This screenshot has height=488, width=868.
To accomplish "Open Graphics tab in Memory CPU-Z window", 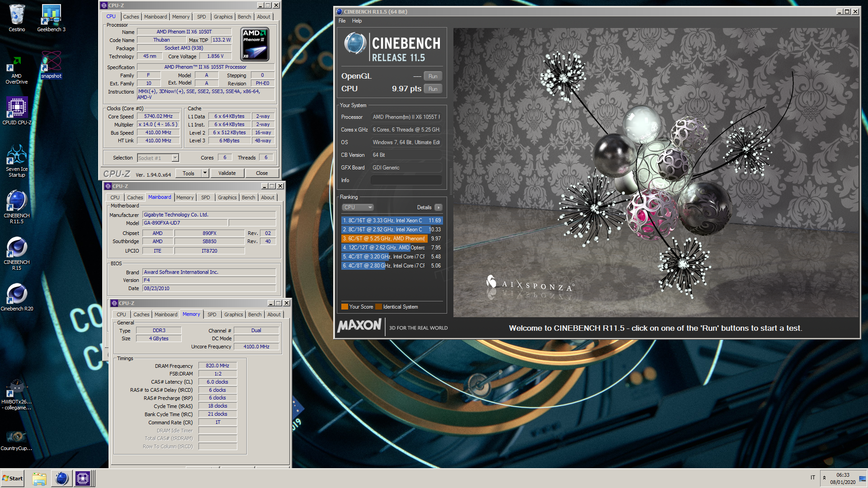I will click(x=234, y=314).
